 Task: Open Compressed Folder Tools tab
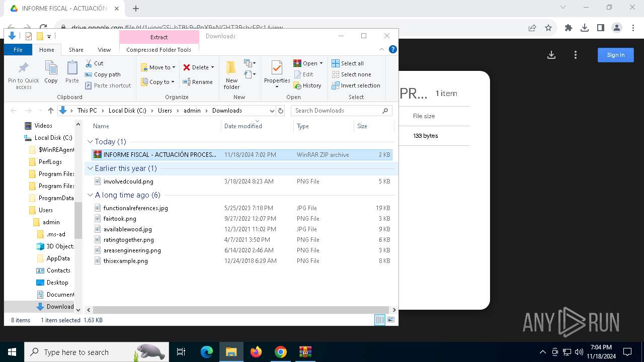(x=159, y=50)
